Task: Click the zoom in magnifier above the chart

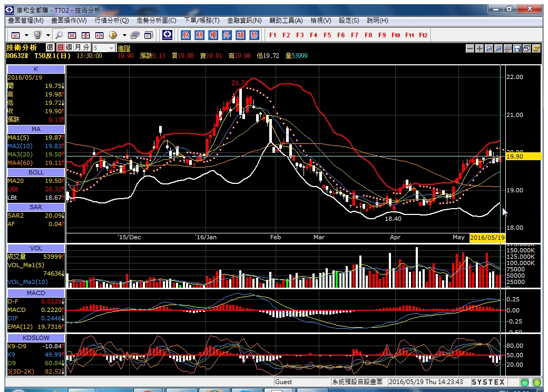Action: 498,48
